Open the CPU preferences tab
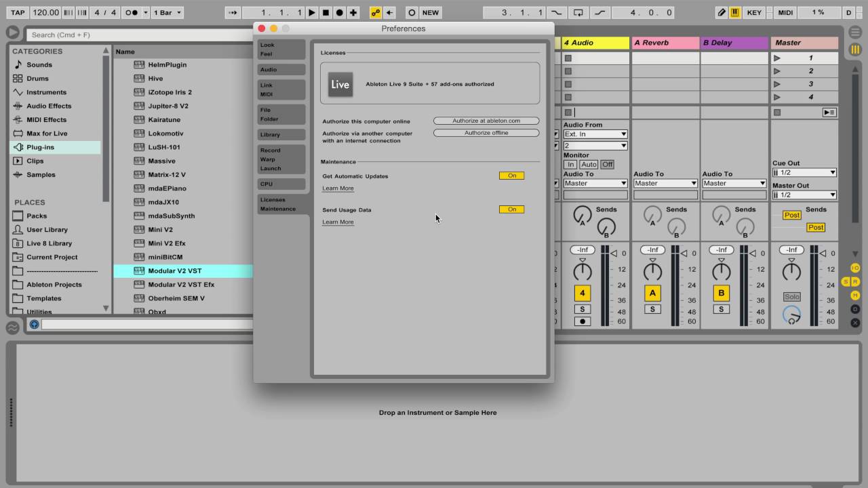The height and width of the screenshot is (488, 868). (281, 184)
